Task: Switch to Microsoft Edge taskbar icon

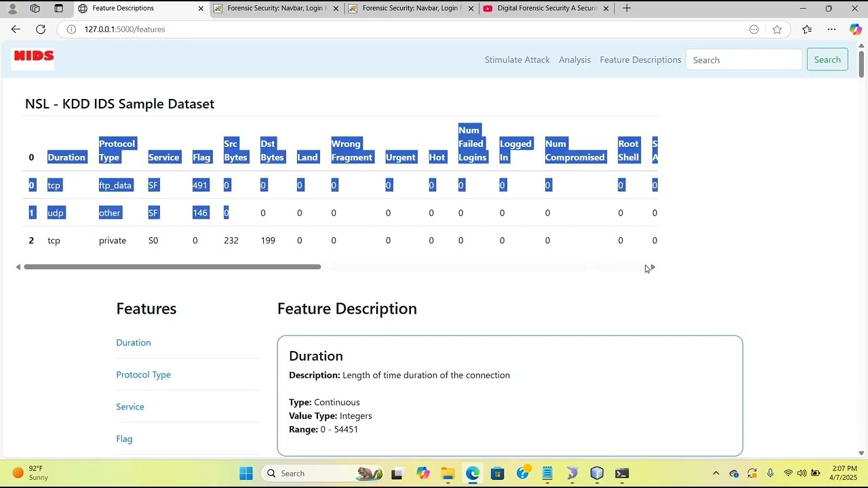Action: [x=473, y=473]
